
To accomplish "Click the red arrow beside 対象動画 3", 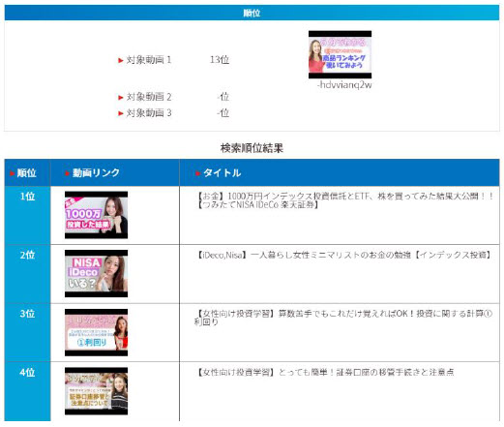I will point(121,113).
